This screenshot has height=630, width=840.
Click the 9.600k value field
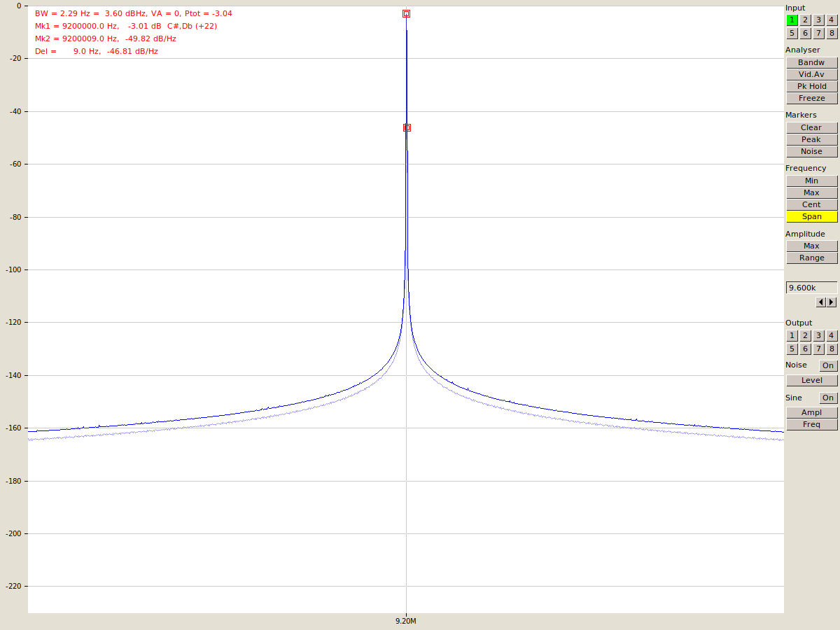click(x=811, y=288)
